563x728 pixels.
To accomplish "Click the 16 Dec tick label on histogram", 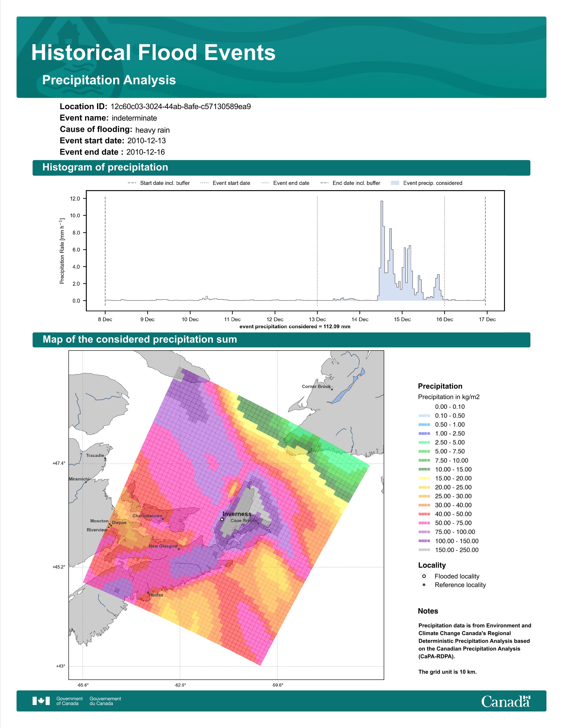I will click(x=445, y=319).
